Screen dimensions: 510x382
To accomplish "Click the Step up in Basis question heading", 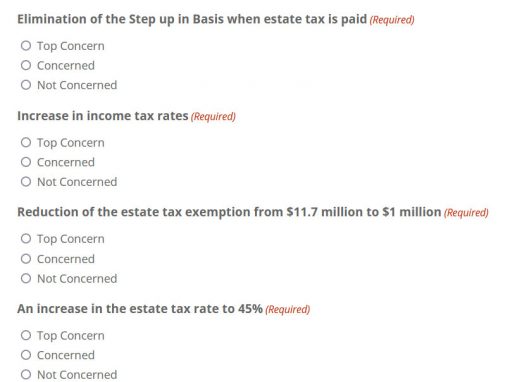I will point(192,19).
